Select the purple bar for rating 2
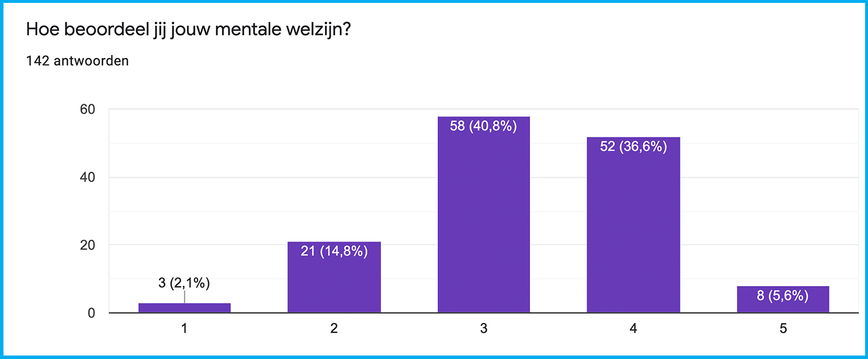 coord(334,284)
